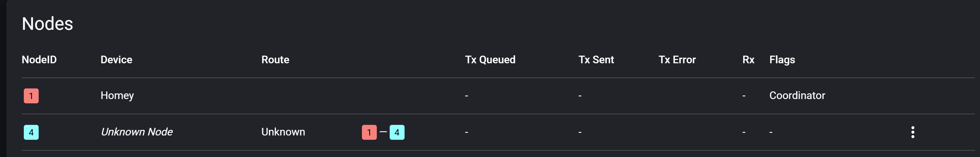Click the Device column header
Screen dimensions: 980x157
[x=116, y=60]
